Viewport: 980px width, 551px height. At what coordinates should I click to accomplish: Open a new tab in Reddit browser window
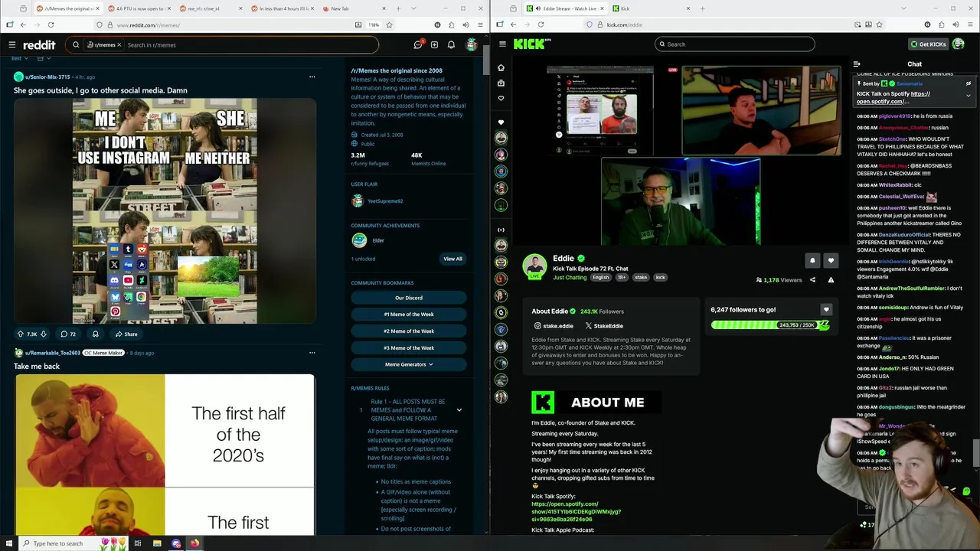399,8
